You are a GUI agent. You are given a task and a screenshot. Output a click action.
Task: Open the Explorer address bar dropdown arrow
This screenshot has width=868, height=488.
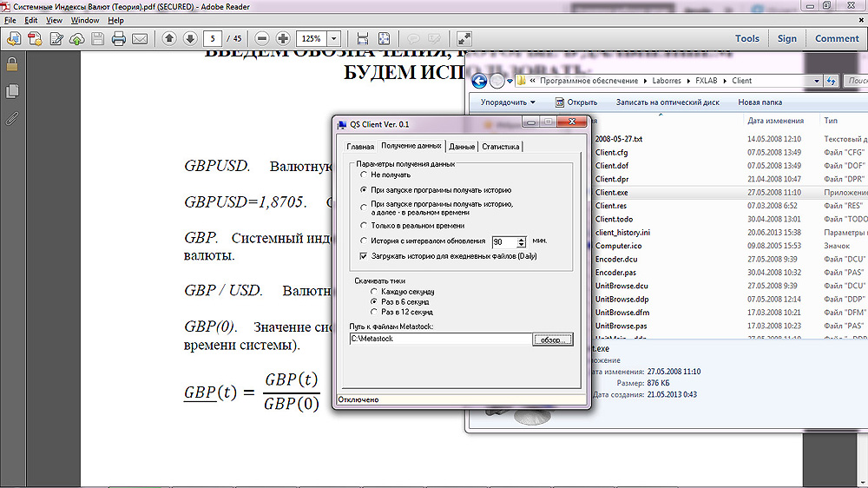817,81
